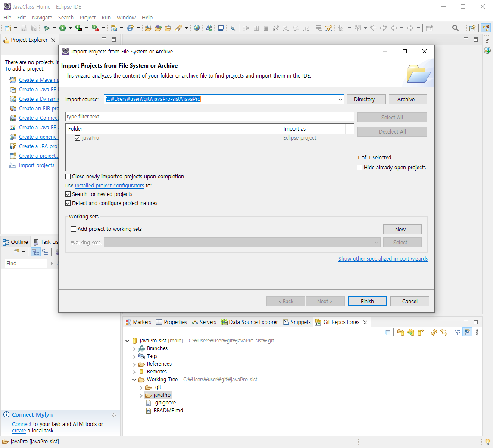Check Add project to working sets
Viewport: 493px width, 448px height.
click(73, 229)
